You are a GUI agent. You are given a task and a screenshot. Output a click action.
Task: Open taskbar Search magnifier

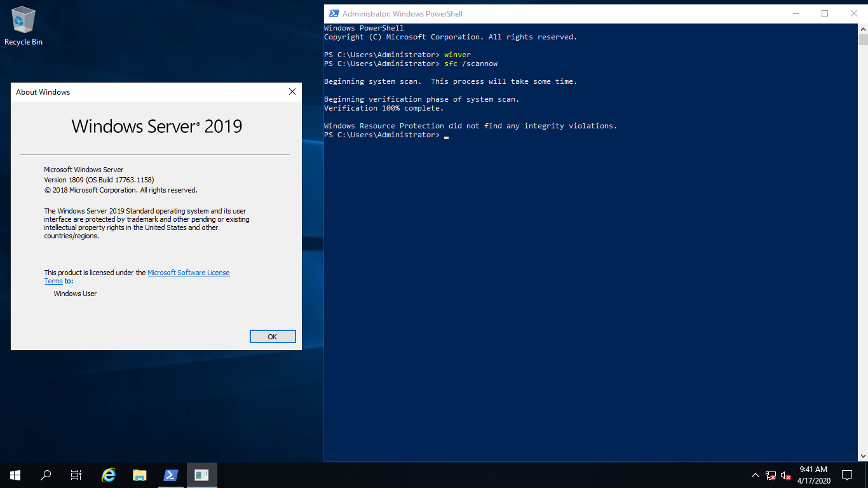pos(46,475)
